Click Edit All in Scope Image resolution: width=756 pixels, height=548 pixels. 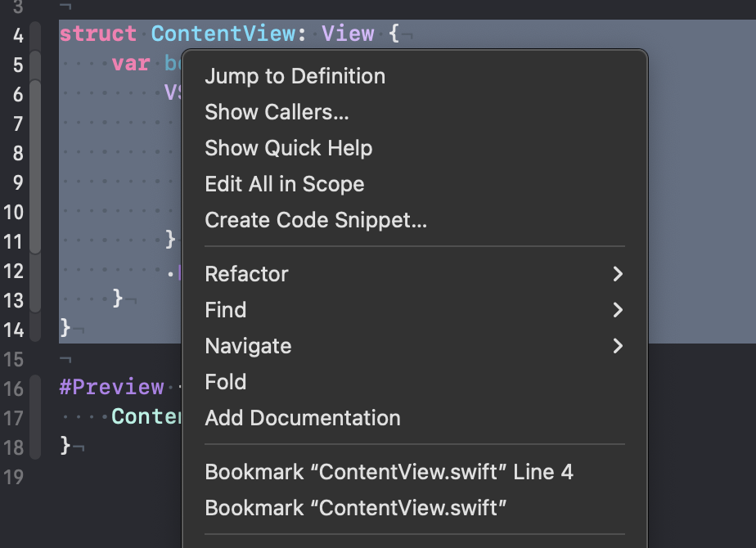(x=284, y=184)
